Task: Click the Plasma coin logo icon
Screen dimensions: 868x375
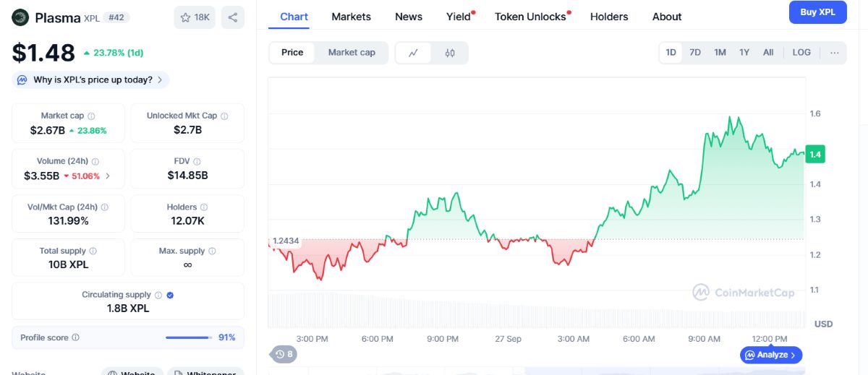Action: click(20, 17)
